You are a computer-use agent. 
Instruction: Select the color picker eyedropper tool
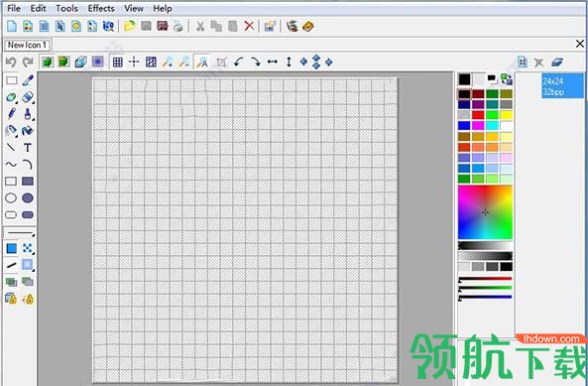(28, 80)
